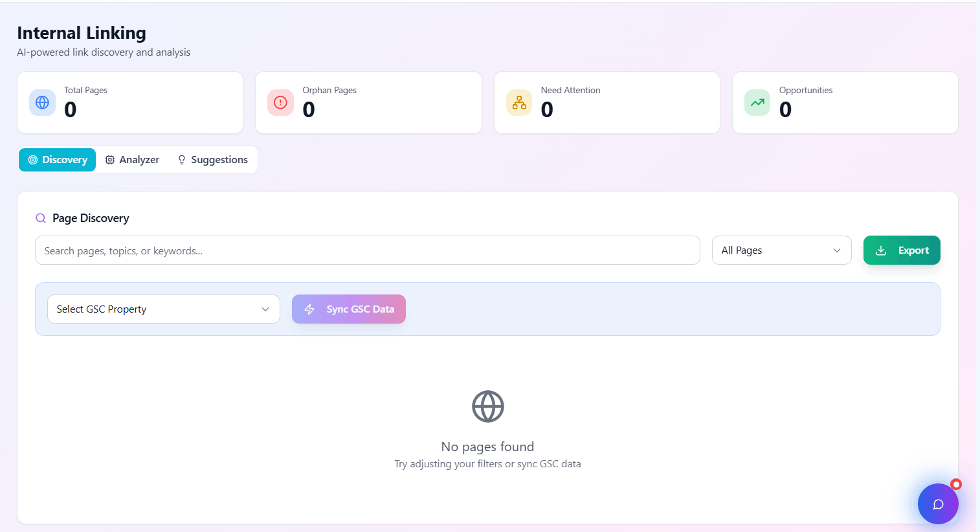Click the globe icon above No pages found

[x=487, y=406]
